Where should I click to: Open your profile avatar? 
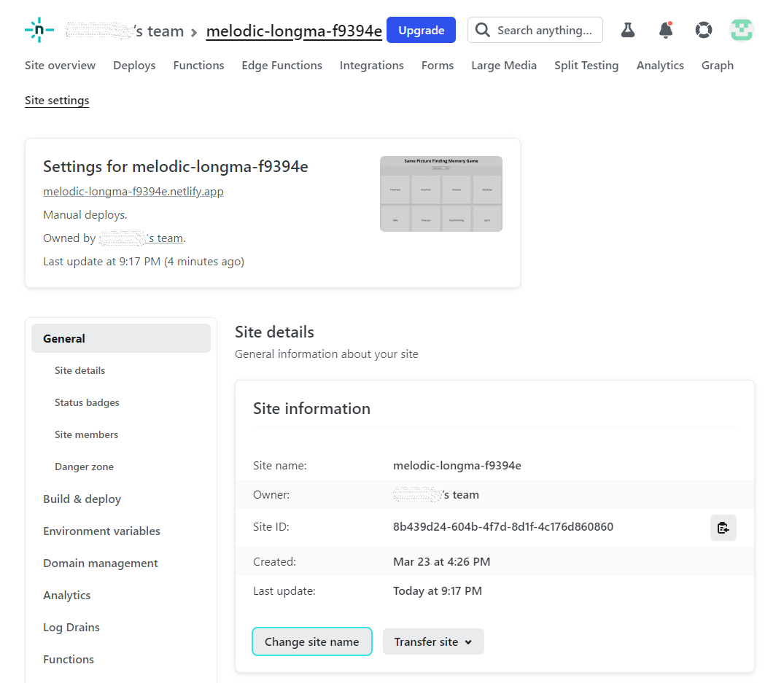(x=742, y=30)
